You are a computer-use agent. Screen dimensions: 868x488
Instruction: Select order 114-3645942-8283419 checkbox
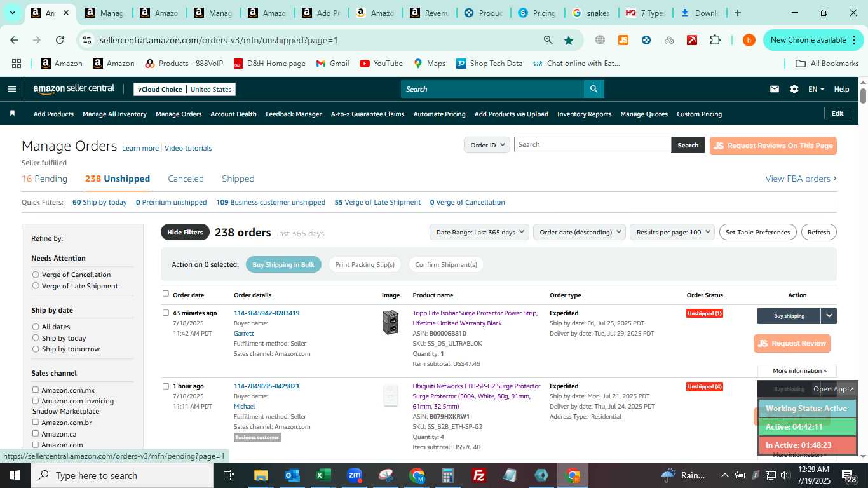[x=166, y=313]
